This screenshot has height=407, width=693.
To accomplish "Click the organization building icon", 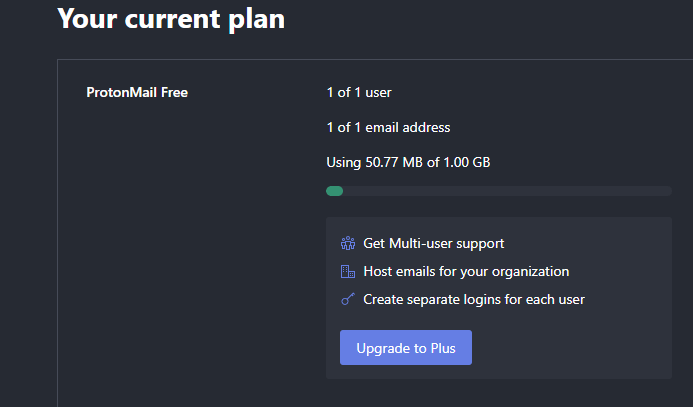I will coord(348,271).
